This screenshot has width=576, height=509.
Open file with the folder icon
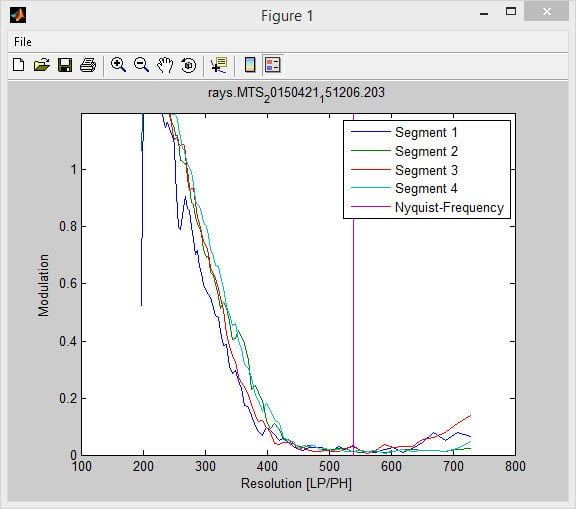pos(42,65)
